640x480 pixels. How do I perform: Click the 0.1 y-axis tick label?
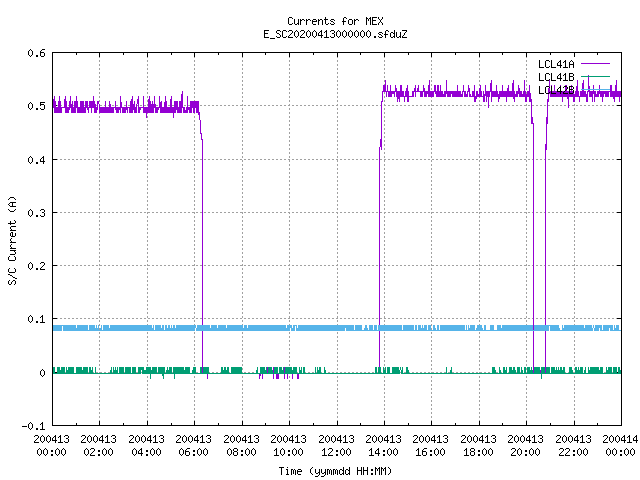pos(36,319)
